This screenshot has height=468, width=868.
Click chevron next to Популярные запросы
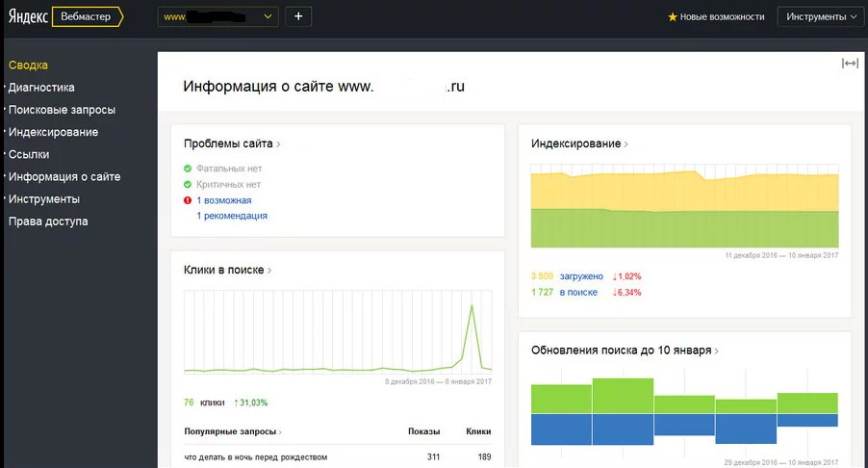pos(280,432)
